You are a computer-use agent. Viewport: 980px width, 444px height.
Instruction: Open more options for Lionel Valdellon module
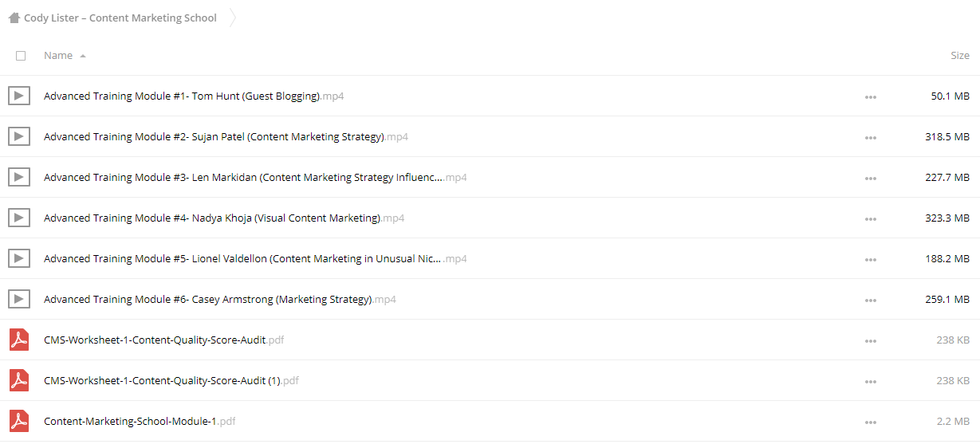tap(870, 260)
